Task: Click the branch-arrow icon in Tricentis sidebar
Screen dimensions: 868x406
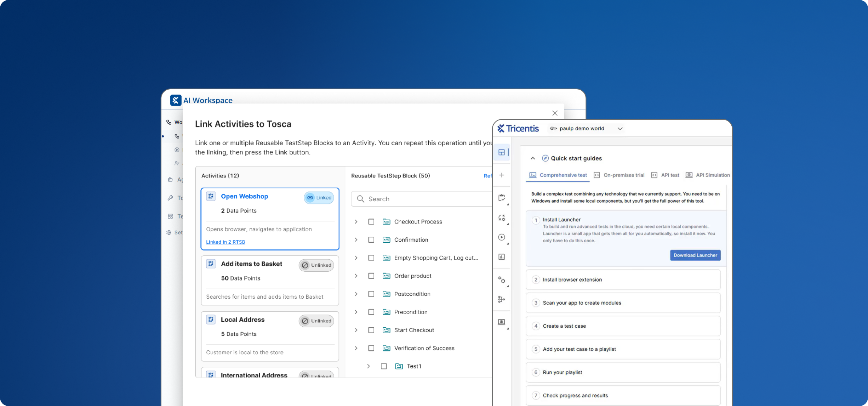Action: tap(502, 299)
